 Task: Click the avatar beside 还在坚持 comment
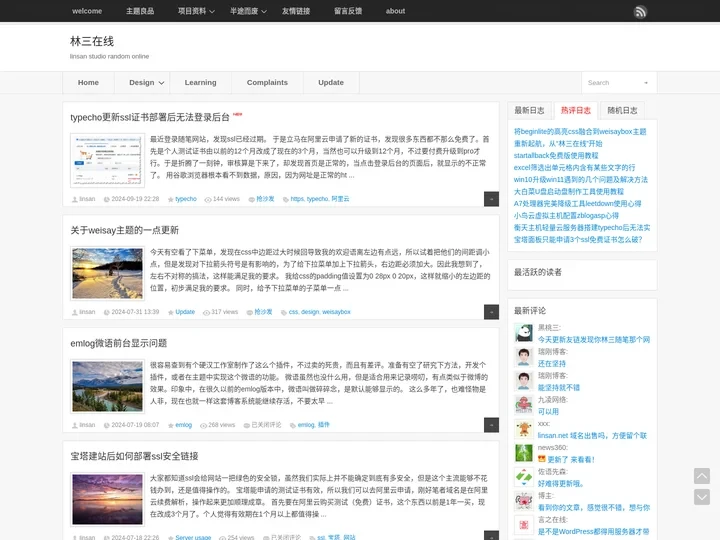click(x=523, y=357)
